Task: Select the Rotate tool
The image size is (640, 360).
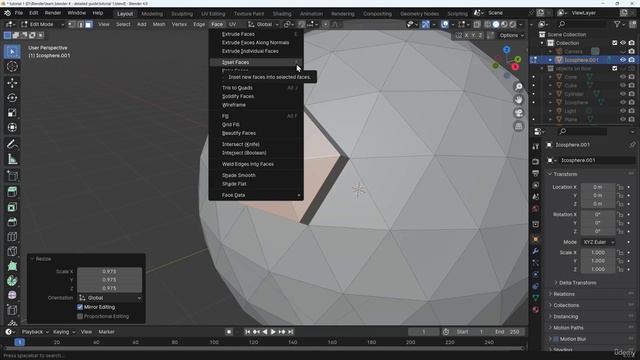Action: pos(12,98)
